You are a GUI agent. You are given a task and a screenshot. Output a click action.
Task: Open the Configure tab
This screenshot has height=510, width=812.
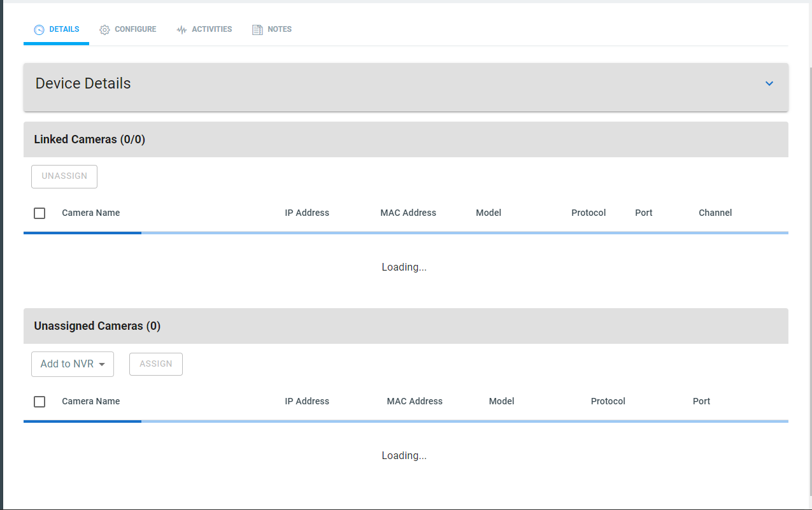(127, 30)
